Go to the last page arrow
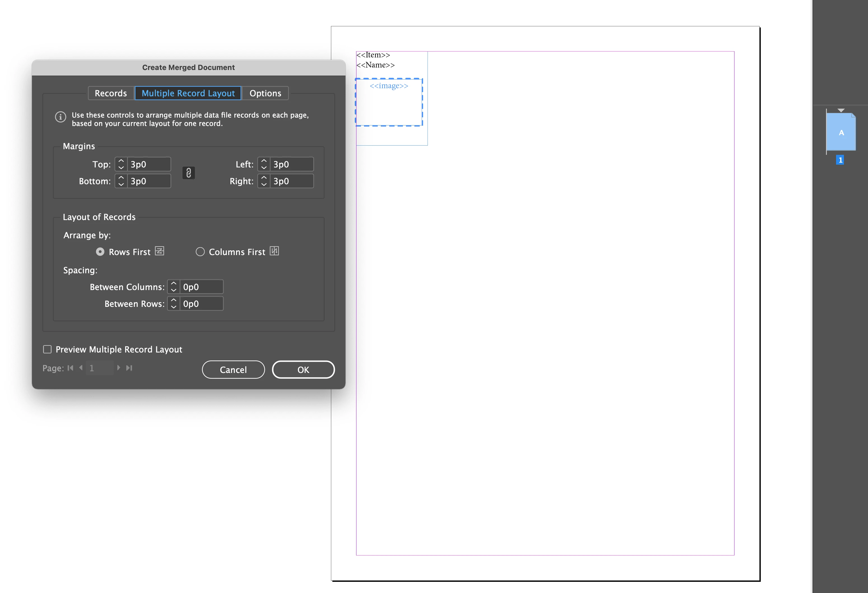868x593 pixels. (129, 368)
